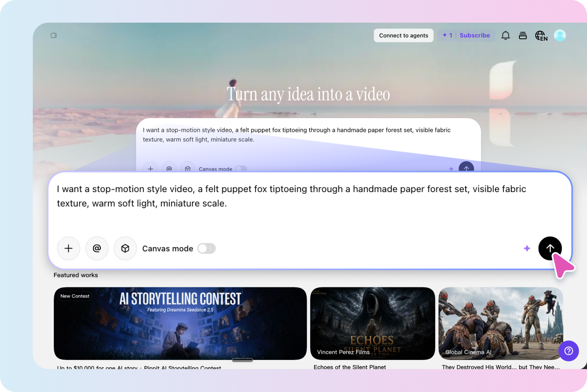Viewport: 587px width, 392px height.
Task: Click the small background send arrow button
Action: [466, 167]
